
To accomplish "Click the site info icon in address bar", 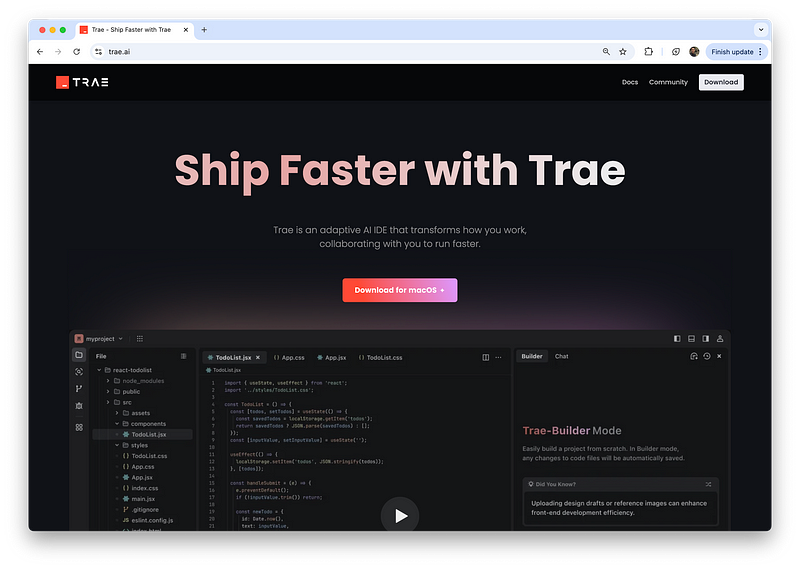I will click(98, 52).
